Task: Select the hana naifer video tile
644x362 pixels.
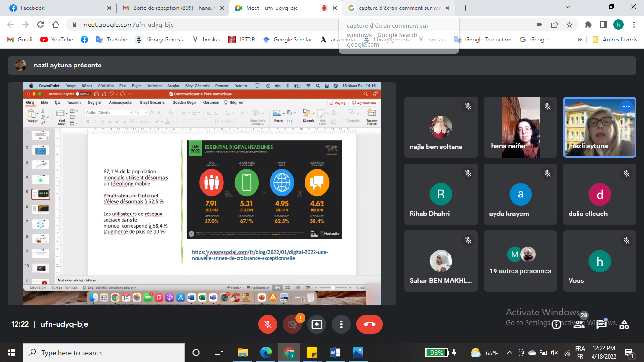Action: click(520, 127)
